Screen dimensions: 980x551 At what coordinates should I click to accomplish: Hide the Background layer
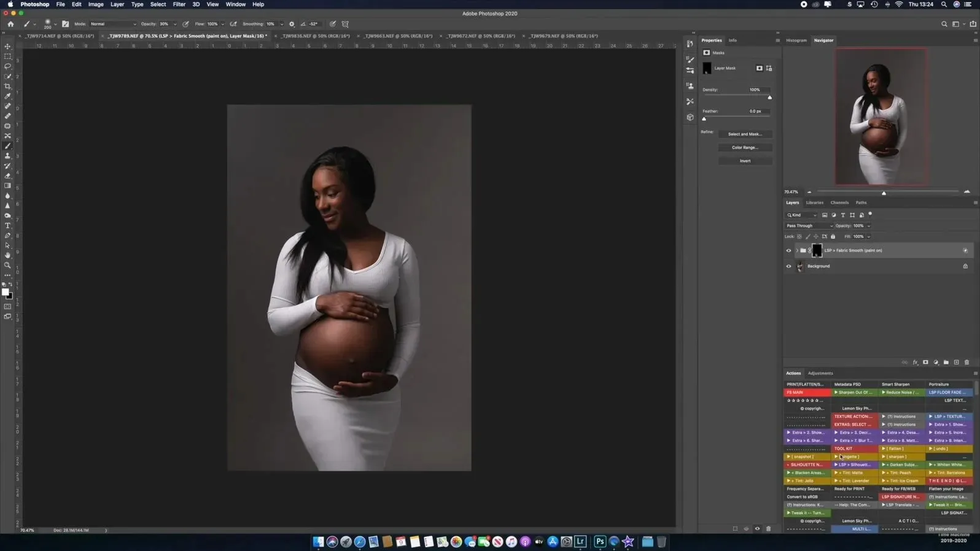pyautogui.click(x=788, y=266)
